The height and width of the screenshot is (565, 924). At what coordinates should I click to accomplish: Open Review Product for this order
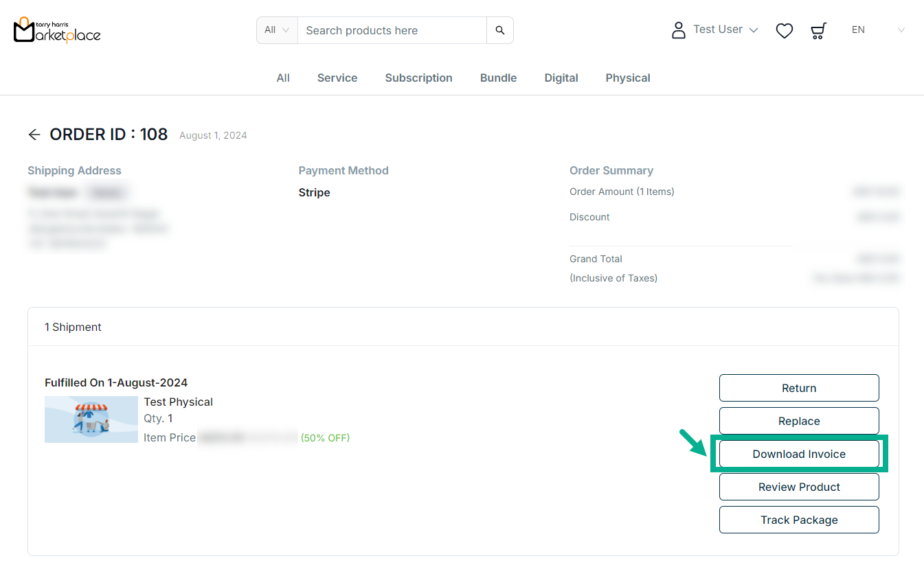point(798,487)
